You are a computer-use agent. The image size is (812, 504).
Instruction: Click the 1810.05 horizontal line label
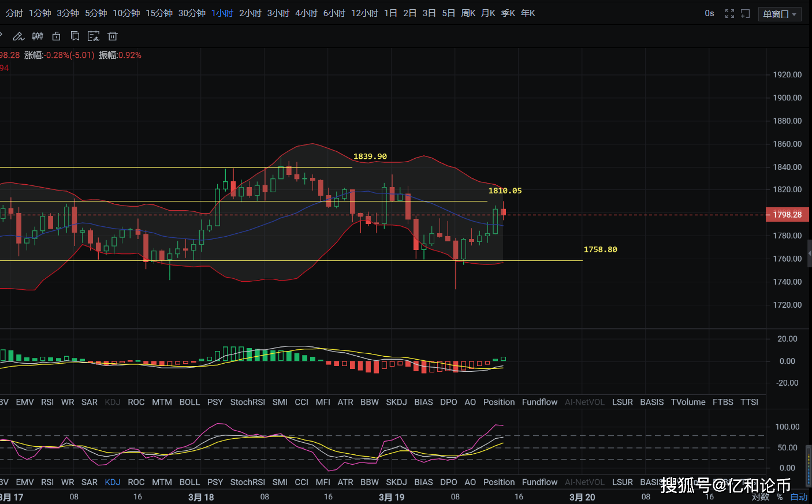tap(505, 191)
